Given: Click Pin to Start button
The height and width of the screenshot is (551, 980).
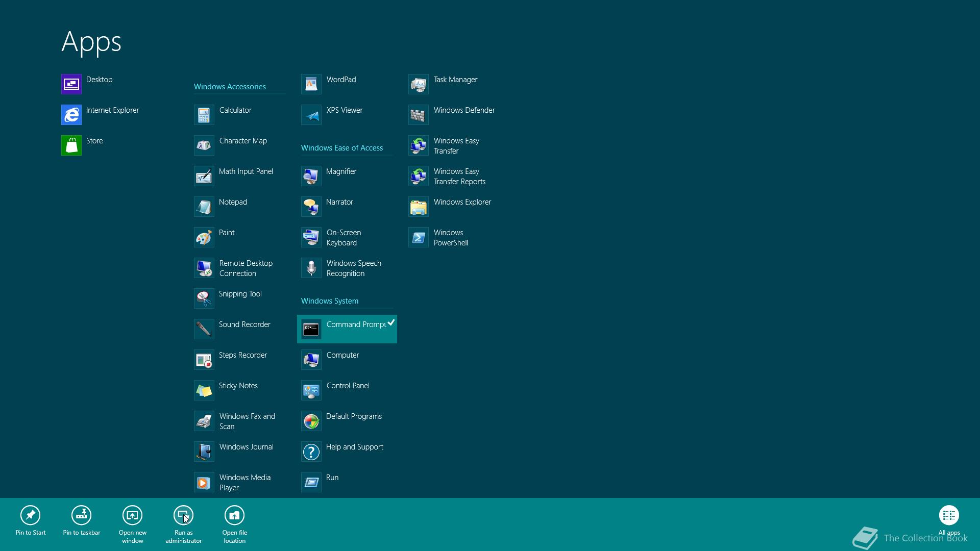Looking at the screenshot, I should [31, 521].
